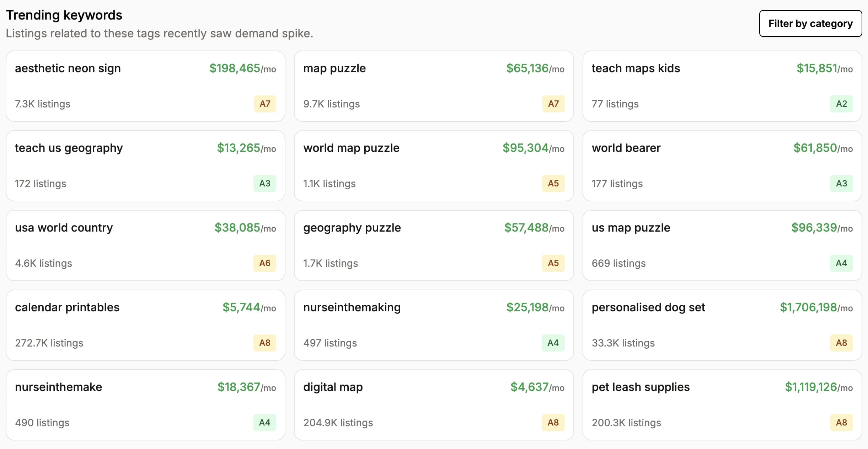Click the $198,465/mo revenue value
Screen dimensions: 868x449
pyautogui.click(x=243, y=68)
